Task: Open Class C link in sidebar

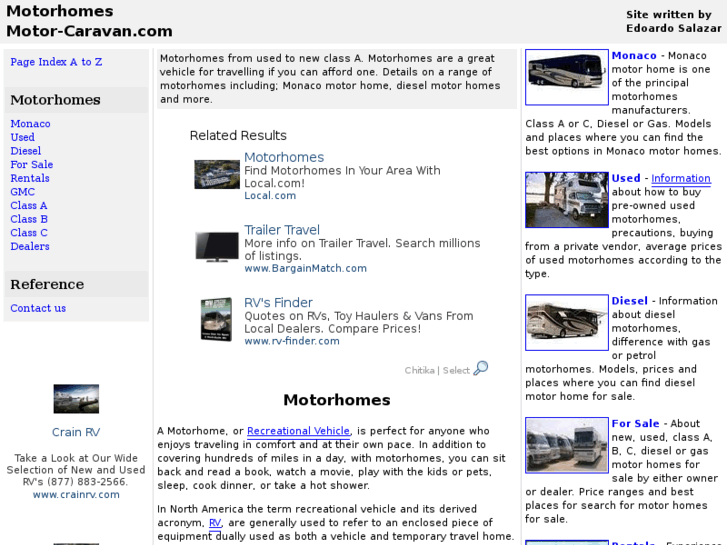Action: click(x=29, y=233)
